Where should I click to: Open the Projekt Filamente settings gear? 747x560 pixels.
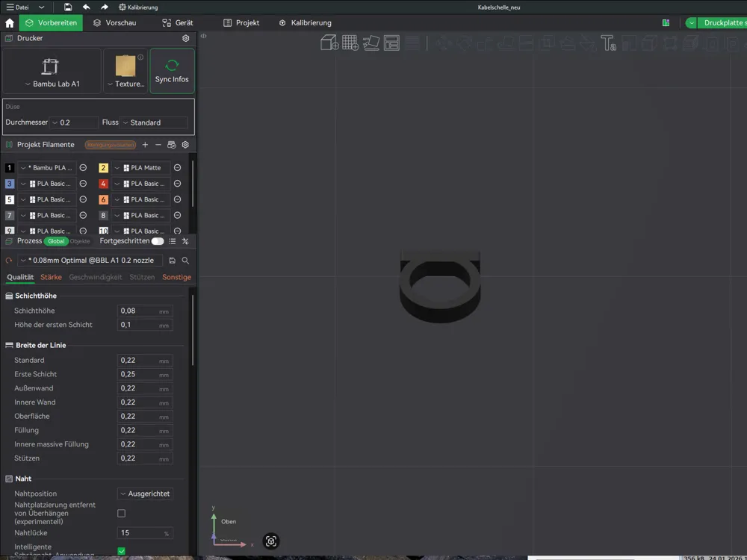coord(185,145)
